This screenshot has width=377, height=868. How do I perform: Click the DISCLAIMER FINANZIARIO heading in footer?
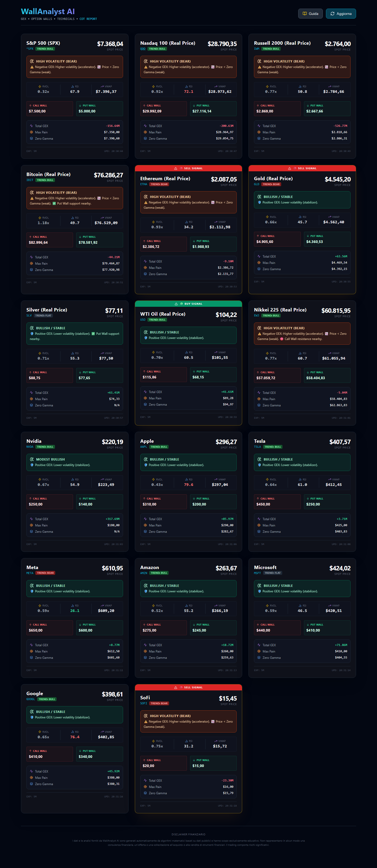[188, 834]
